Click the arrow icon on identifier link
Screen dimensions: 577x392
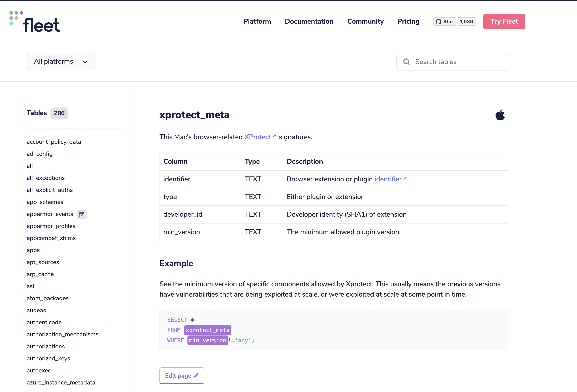pyautogui.click(x=405, y=178)
